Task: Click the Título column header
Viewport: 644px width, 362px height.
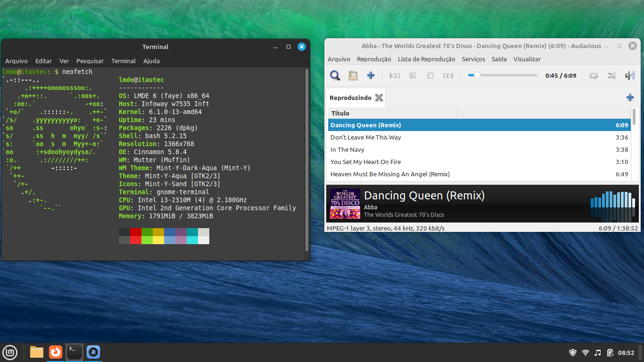Action: [x=393, y=113]
